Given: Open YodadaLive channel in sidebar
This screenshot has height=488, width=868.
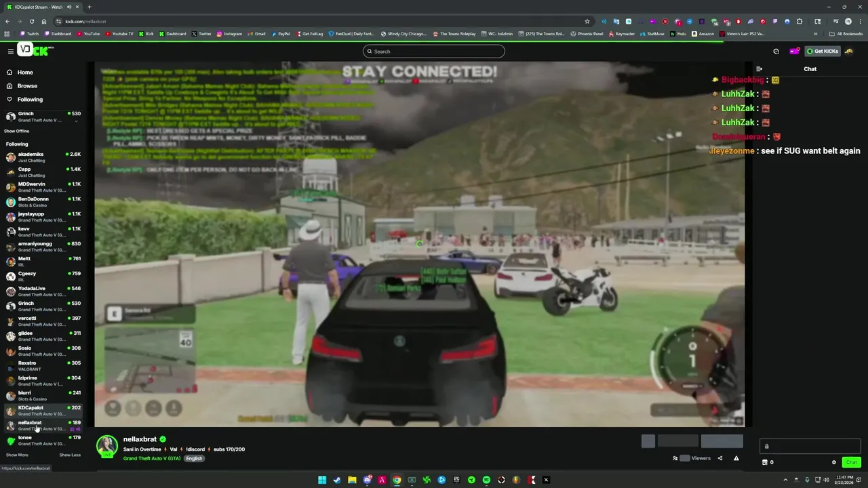Looking at the screenshot, I should [x=43, y=291].
